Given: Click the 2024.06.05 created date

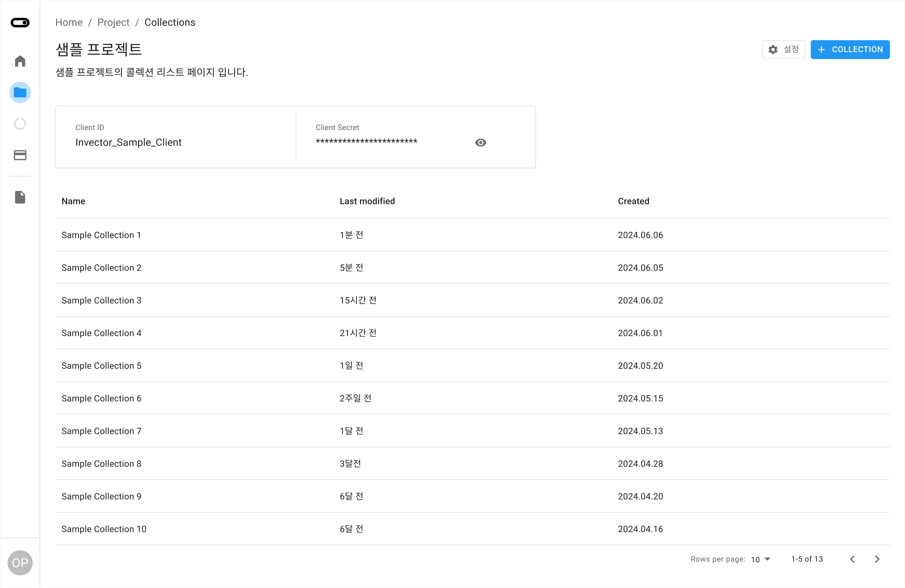Looking at the screenshot, I should [x=640, y=268].
